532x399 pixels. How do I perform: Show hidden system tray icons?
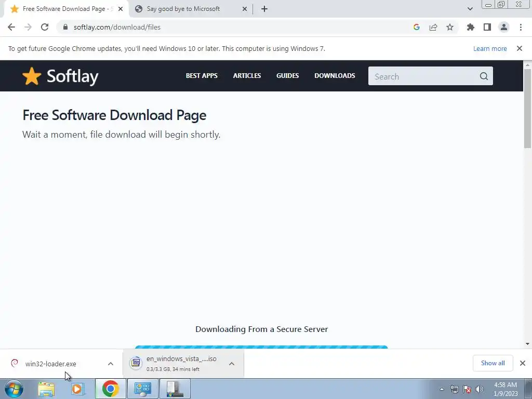(442, 389)
